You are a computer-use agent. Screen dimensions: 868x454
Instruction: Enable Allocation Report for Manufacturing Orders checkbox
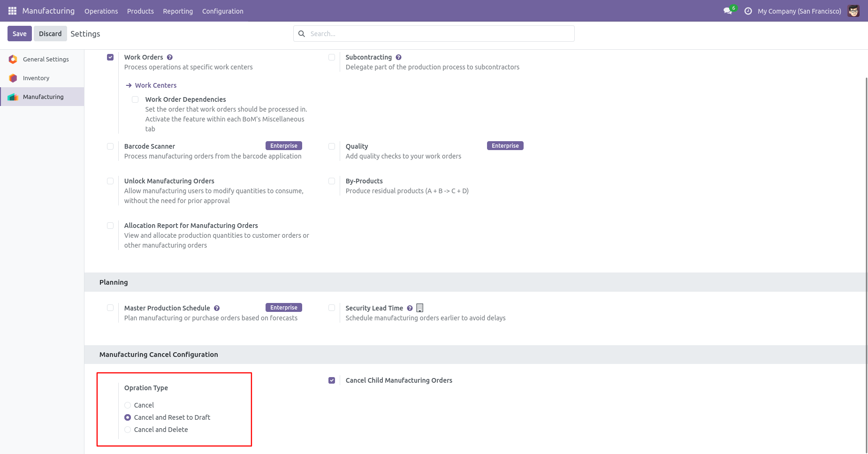tap(110, 226)
